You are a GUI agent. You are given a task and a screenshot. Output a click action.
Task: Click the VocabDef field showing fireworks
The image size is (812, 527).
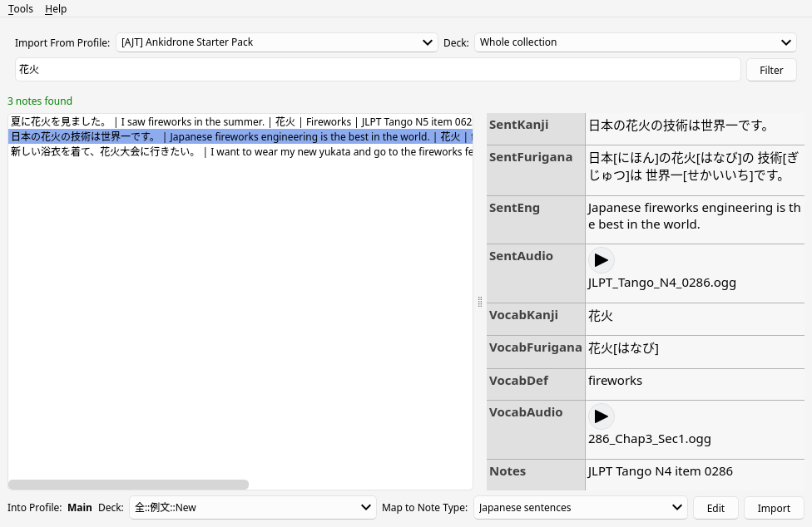click(615, 380)
